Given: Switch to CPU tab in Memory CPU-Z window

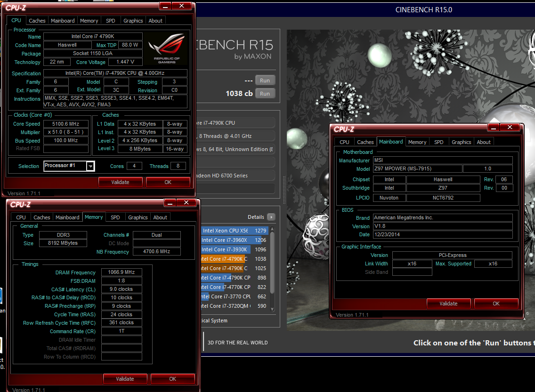Looking at the screenshot, I should (21, 217).
